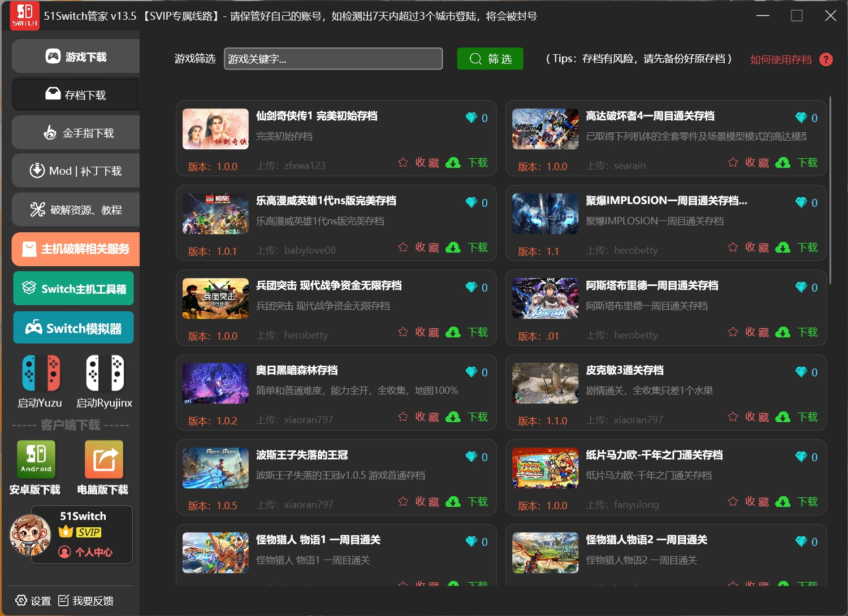The width and height of the screenshot is (848, 616).
Task: Open 破解资源、教程 resources section
Action: [x=76, y=210]
